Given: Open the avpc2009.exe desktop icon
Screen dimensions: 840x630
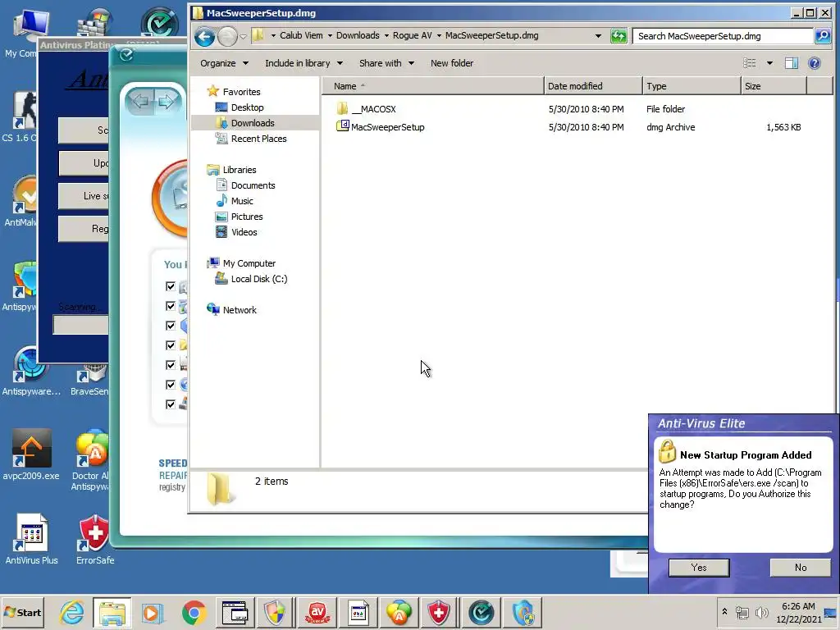Looking at the screenshot, I should (31, 454).
